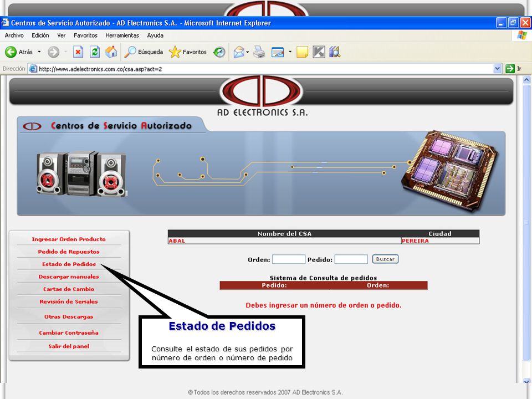
Task: Open the Herramientas menu
Action: point(122,35)
